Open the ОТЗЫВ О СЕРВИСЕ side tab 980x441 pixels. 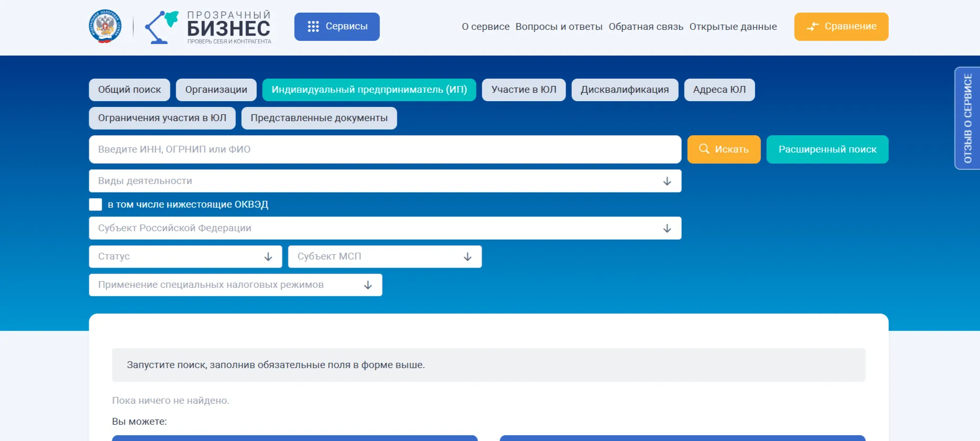click(x=967, y=118)
